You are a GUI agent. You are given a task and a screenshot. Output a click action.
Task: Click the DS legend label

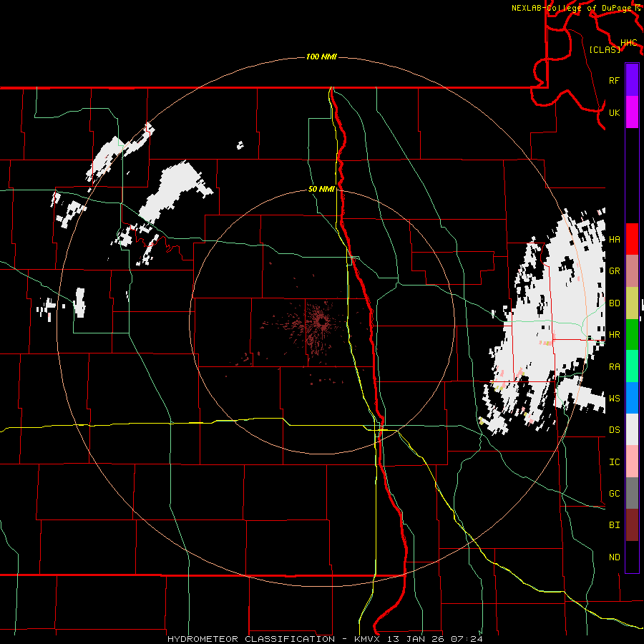pyautogui.click(x=614, y=430)
